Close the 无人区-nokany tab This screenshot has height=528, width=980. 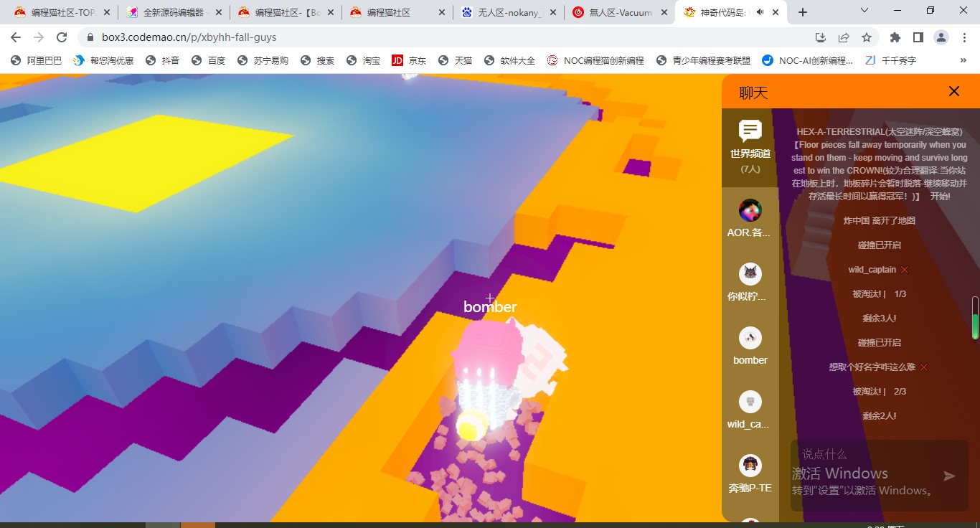555,12
